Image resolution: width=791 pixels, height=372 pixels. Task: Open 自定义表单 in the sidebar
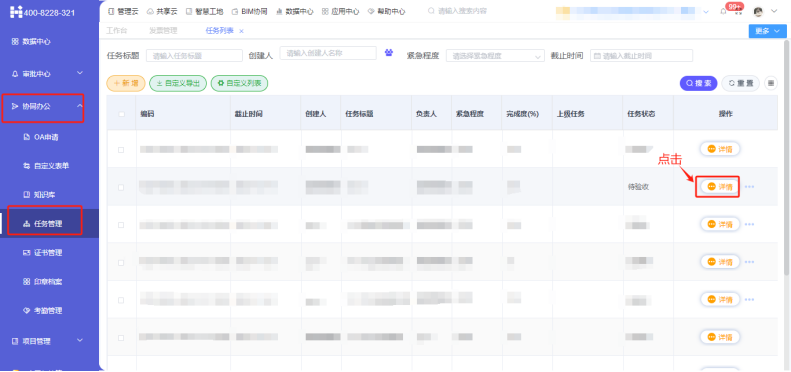pos(46,166)
